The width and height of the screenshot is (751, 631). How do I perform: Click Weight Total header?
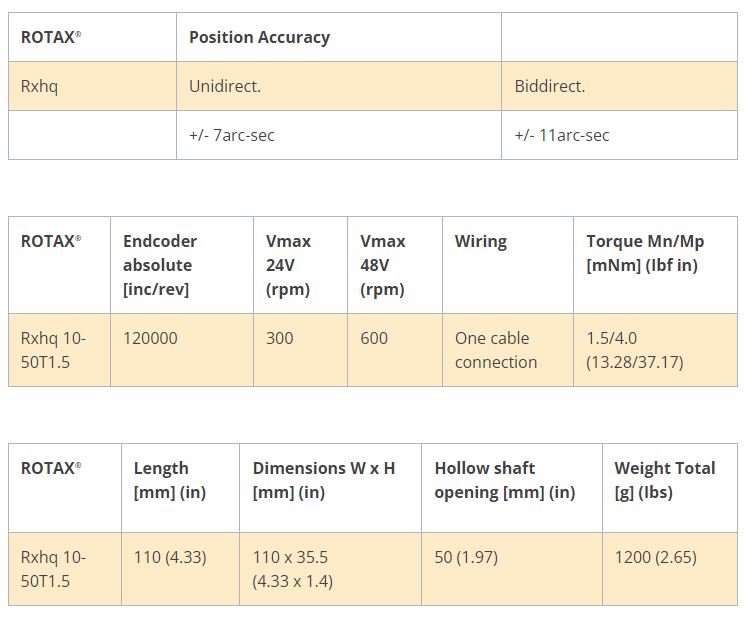665,480
